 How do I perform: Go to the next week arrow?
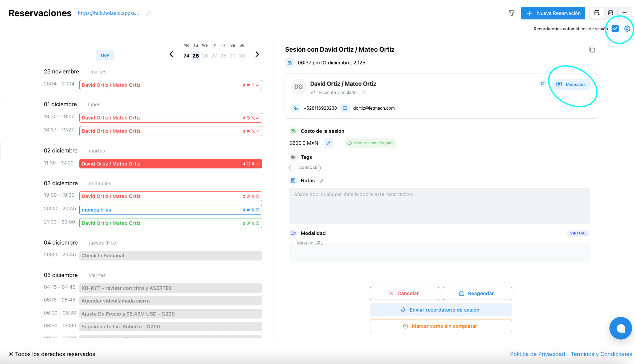pos(257,54)
